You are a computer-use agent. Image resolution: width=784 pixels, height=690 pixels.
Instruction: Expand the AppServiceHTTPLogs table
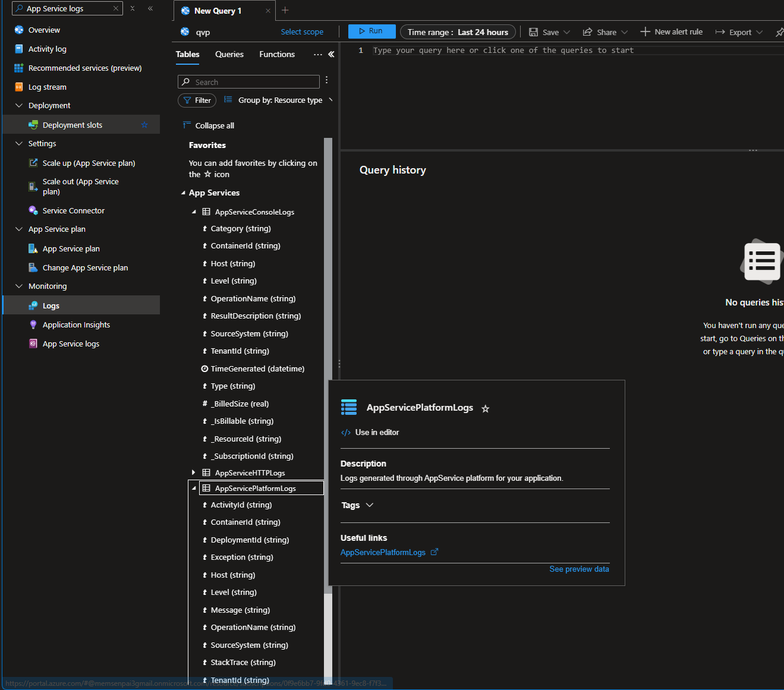194,472
